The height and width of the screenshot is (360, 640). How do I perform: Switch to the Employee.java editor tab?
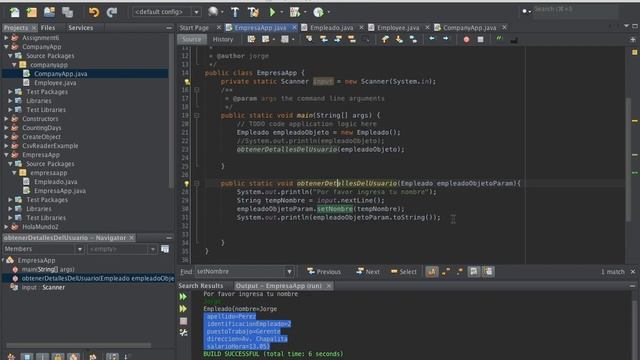pos(398,28)
